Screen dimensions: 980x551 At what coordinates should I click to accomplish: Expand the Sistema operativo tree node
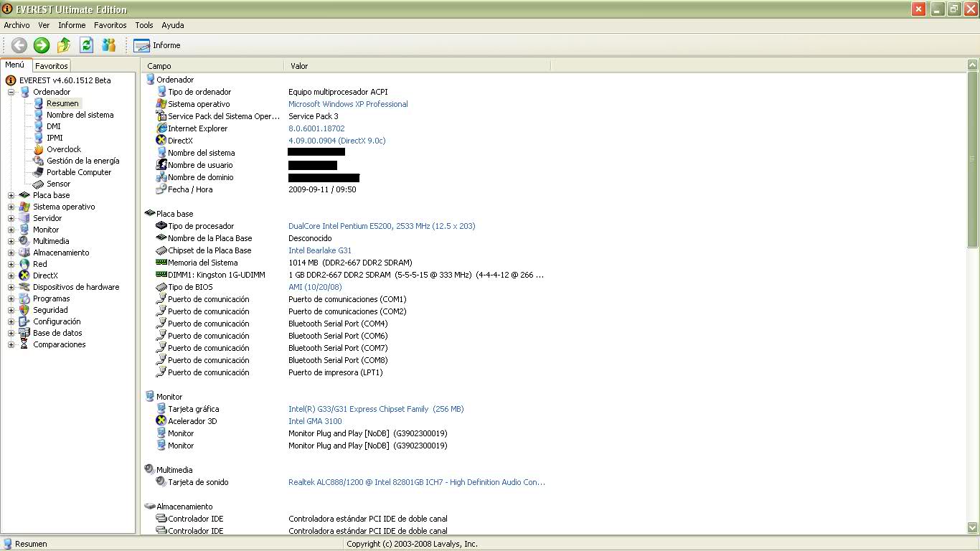point(11,207)
